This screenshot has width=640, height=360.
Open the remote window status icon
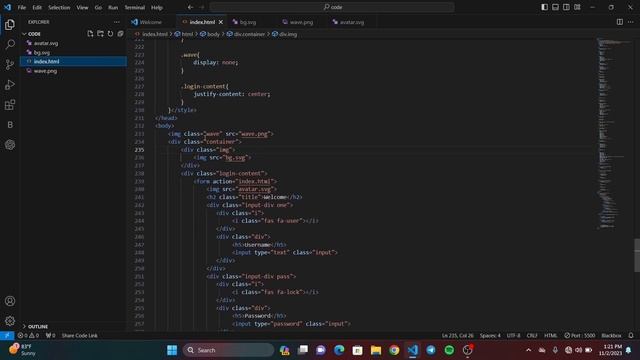click(x=7, y=336)
